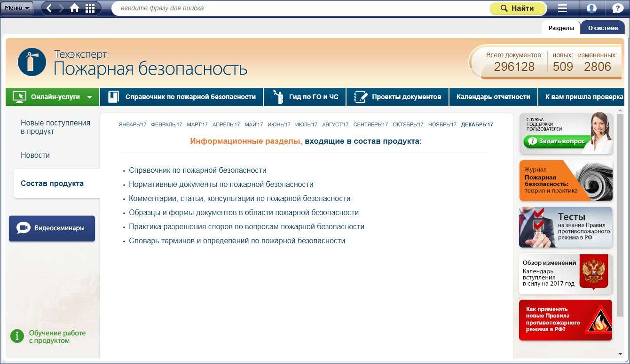Select month ЯНВАРЬ'17
Screen dimensions: 630x364
point(133,124)
